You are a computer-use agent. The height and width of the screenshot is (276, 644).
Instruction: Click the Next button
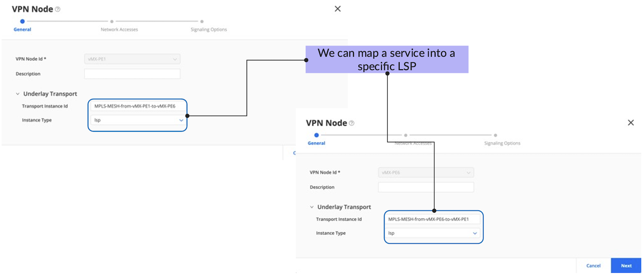pos(626,266)
